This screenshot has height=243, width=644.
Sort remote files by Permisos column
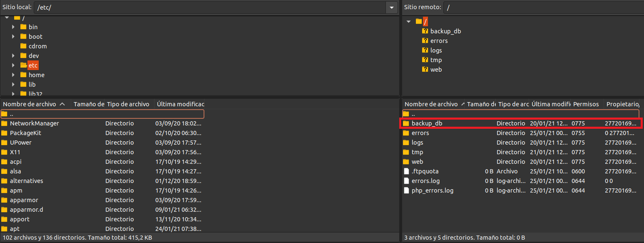point(586,104)
